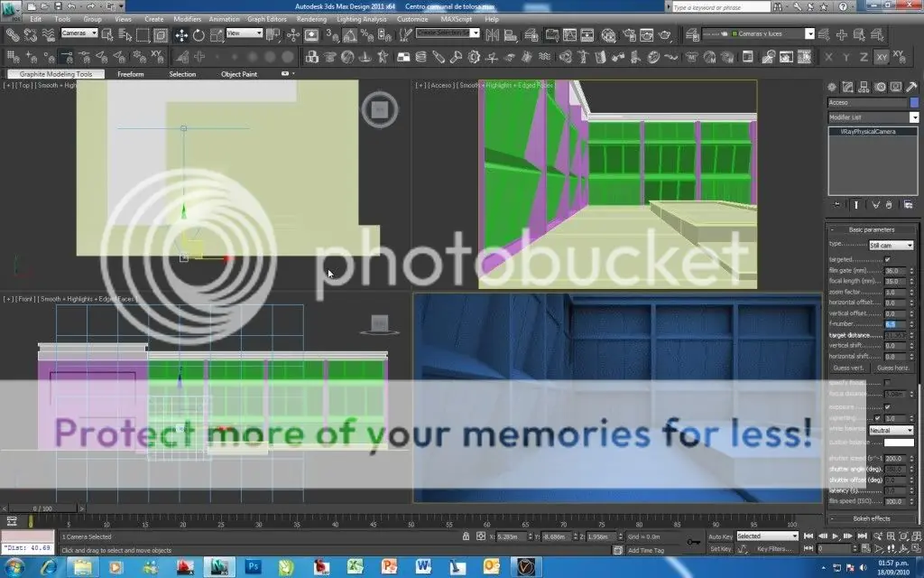Toggle the Window/Crossing selection button

pos(161,35)
